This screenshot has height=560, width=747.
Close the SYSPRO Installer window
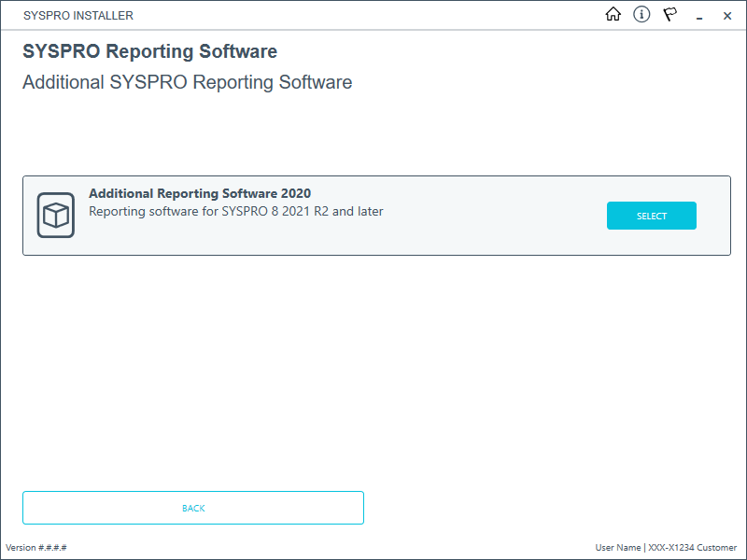pyautogui.click(x=727, y=16)
